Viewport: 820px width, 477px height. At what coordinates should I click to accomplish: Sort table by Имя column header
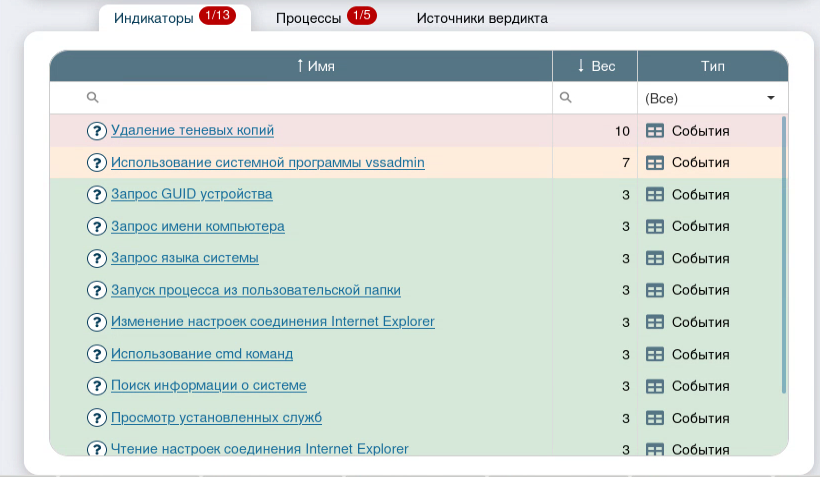pos(314,66)
